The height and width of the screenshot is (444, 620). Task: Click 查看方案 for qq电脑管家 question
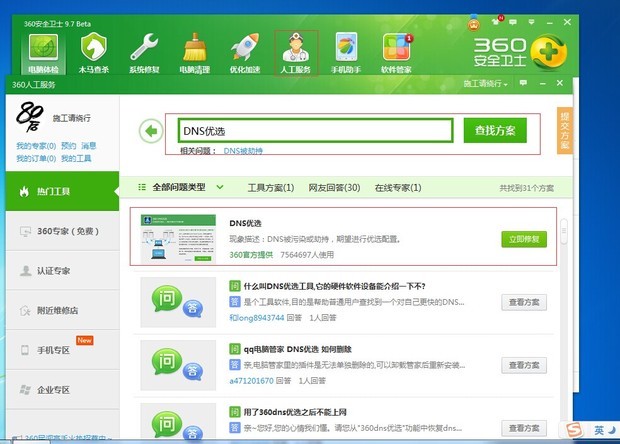(524, 365)
